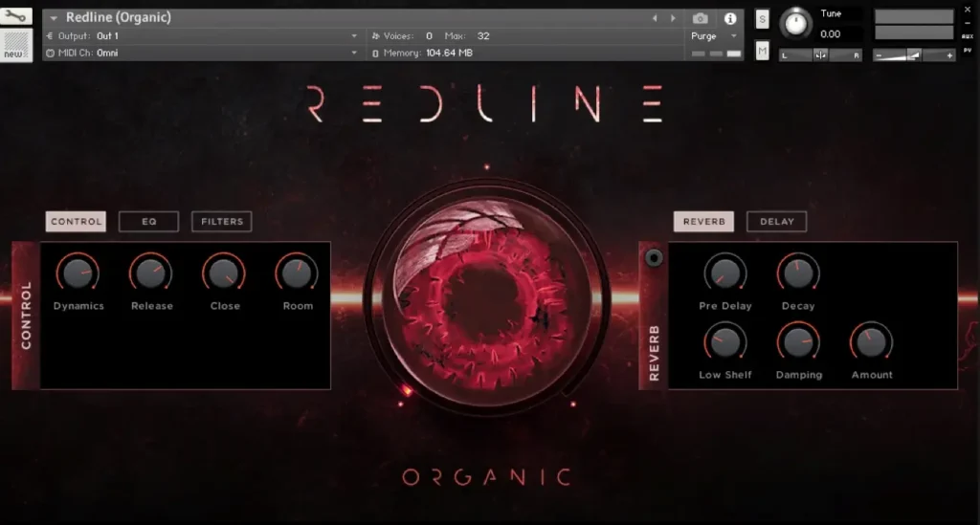Click the Voices count 0 readout

(429, 36)
